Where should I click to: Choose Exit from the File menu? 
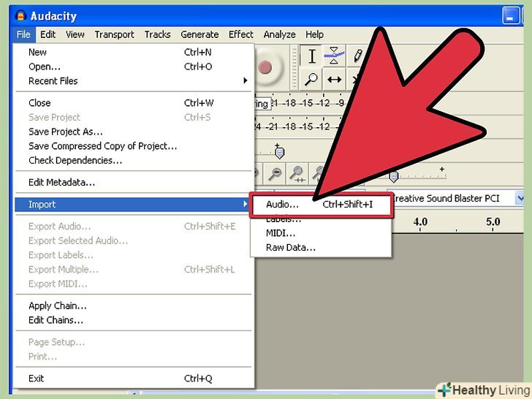pyautogui.click(x=134, y=379)
